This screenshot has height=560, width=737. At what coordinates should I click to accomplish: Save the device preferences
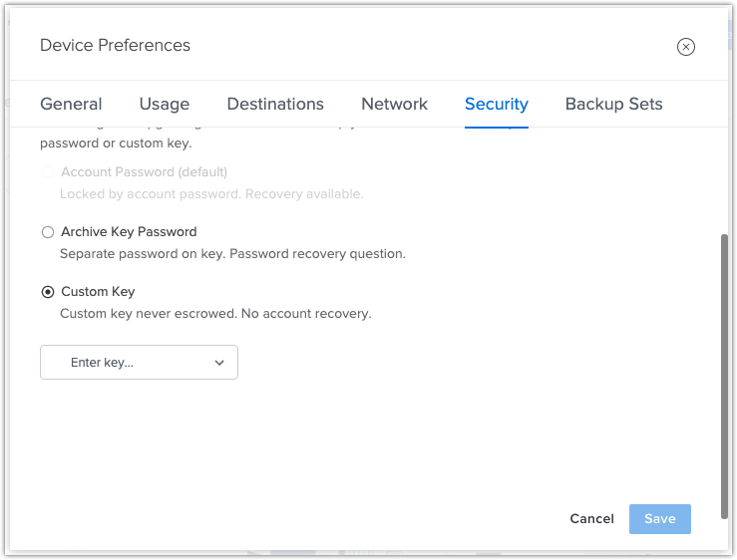tap(659, 519)
